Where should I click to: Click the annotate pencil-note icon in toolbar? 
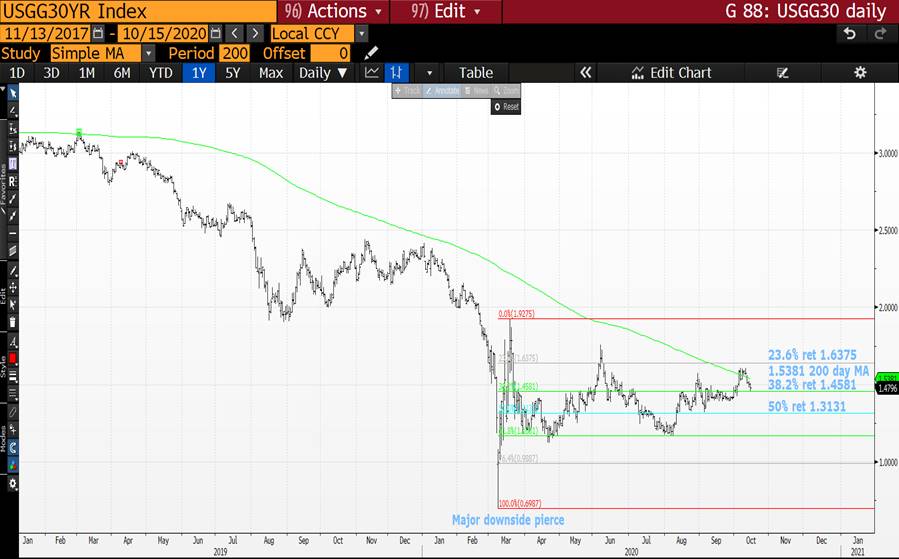point(783,73)
